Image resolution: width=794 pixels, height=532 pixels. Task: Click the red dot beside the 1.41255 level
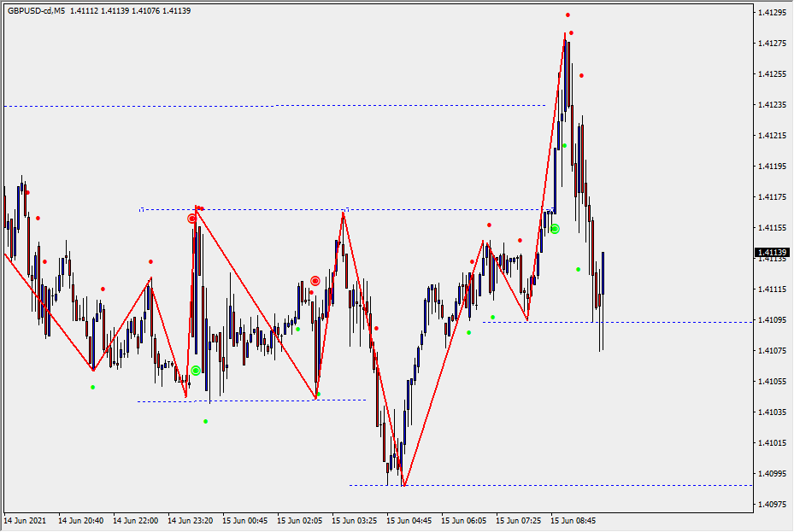click(x=582, y=75)
